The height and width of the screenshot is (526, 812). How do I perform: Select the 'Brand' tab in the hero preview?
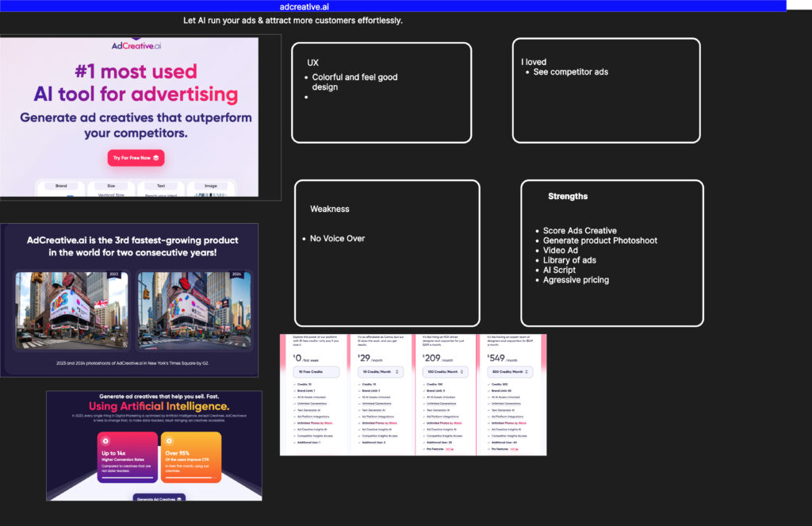[61, 186]
